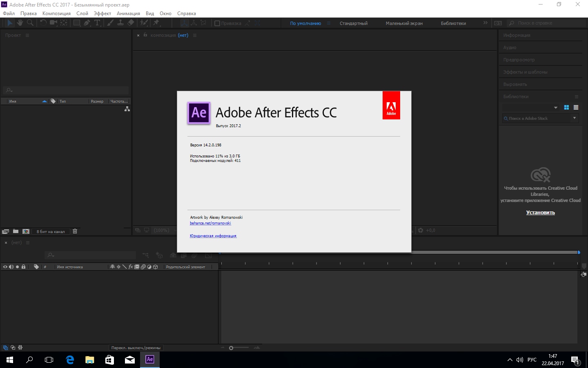Toggle Transfer Controls pane at timeline bottom
Viewport: 588px width, 368px height.
point(13,348)
